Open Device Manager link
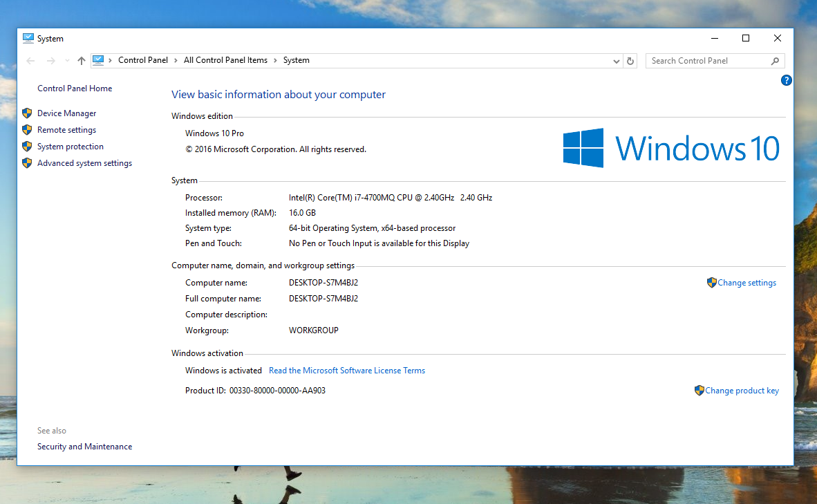This screenshot has width=817, height=504. coord(66,113)
